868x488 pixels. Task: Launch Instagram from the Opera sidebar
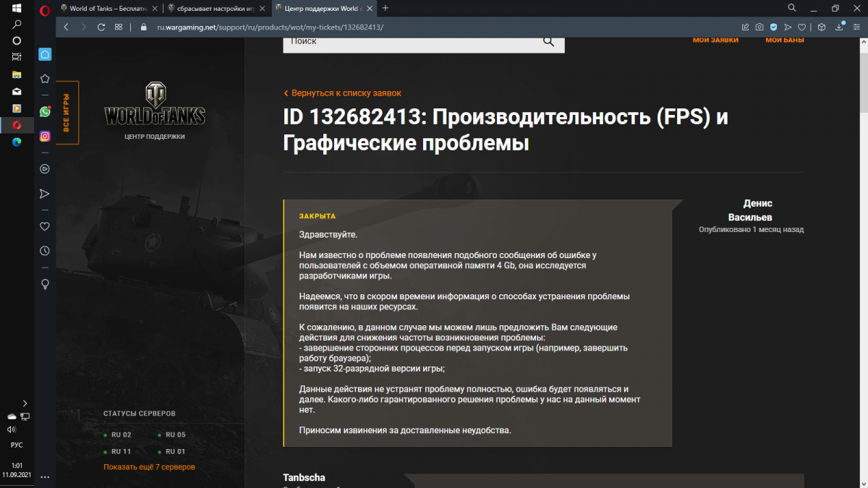click(x=45, y=136)
